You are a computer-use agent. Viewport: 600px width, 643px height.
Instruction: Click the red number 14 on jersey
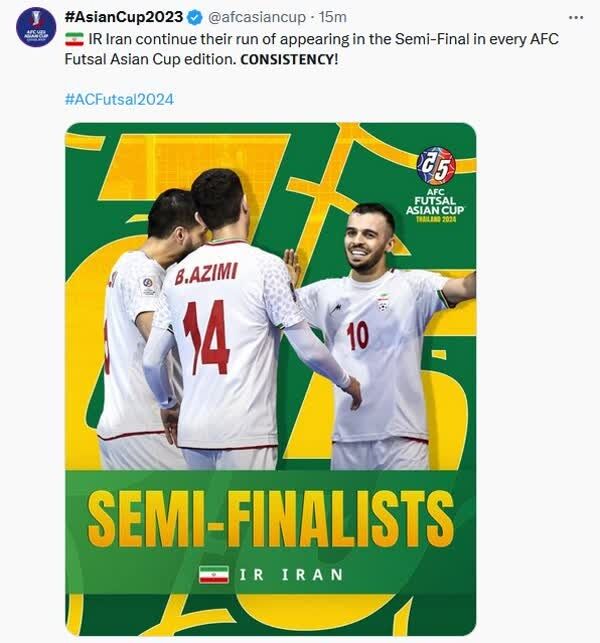coord(206,337)
